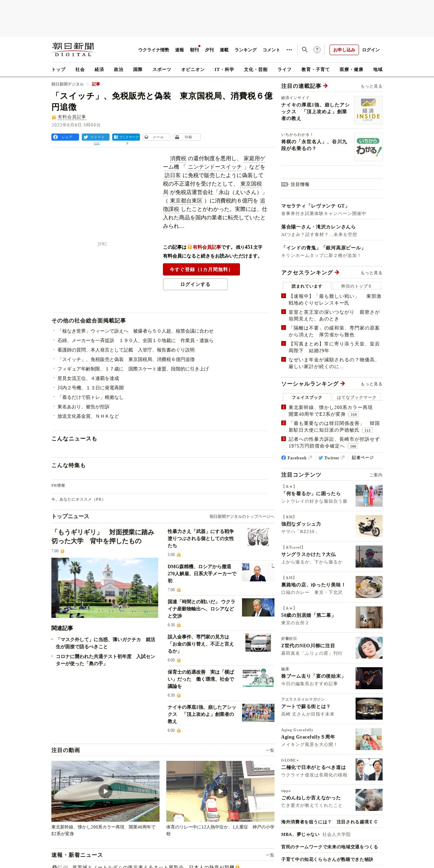Click the ログイン link in header
Viewport: 434px width, 868px height.
[x=371, y=50]
